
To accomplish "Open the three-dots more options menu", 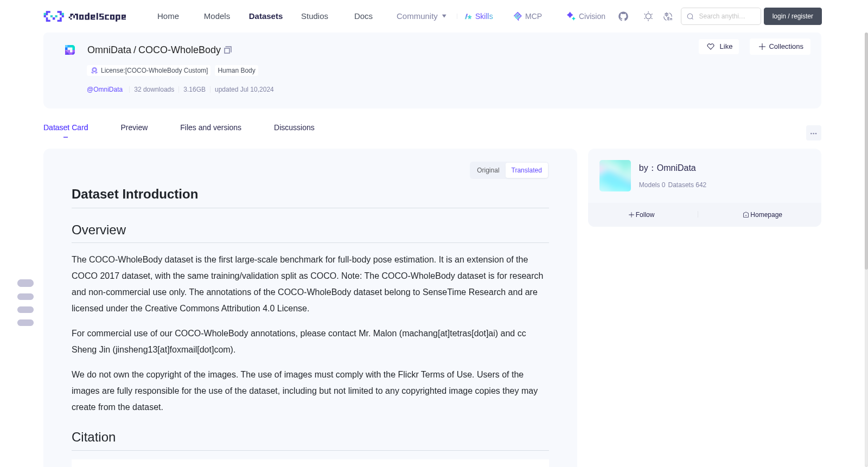I will tap(813, 133).
